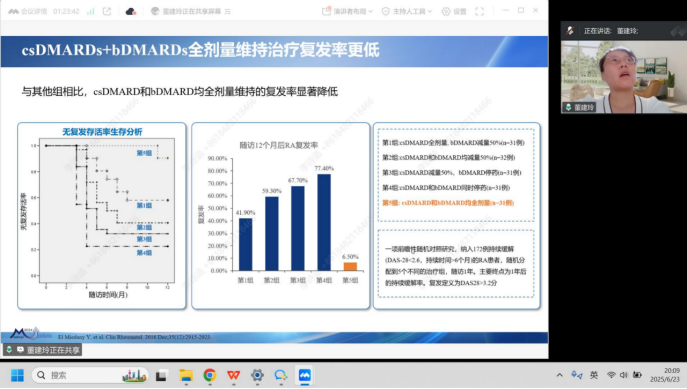Check the green network signal bars icon
This screenshot has height=389, width=687.
pyautogui.click(x=90, y=11)
